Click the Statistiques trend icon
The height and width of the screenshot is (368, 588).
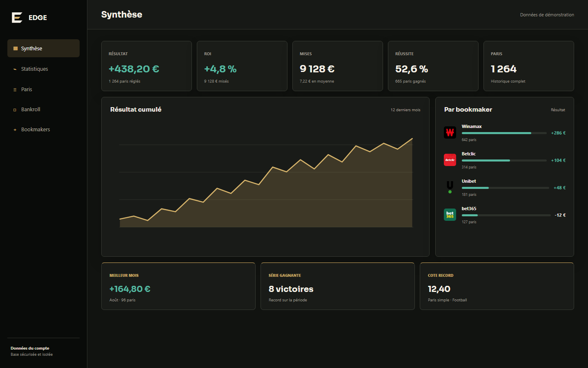click(15, 69)
